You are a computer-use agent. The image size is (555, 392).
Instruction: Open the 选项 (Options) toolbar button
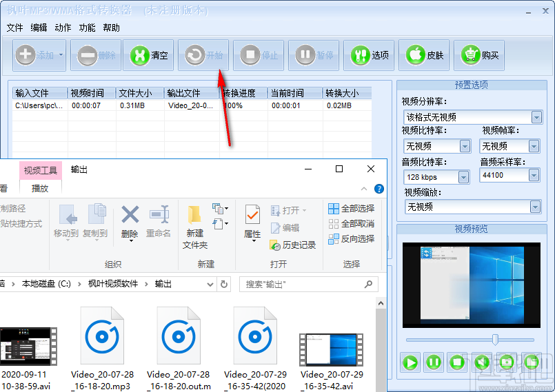369,55
